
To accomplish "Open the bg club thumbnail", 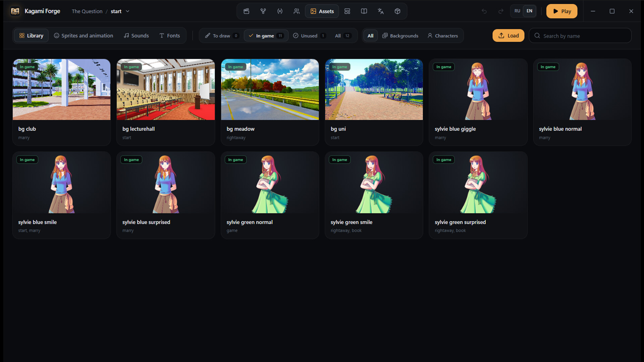I will pos(61,89).
